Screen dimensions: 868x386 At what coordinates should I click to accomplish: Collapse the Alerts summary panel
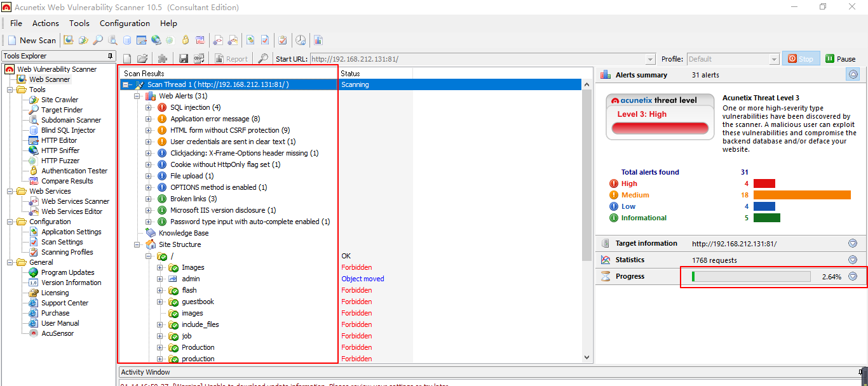pyautogui.click(x=852, y=74)
